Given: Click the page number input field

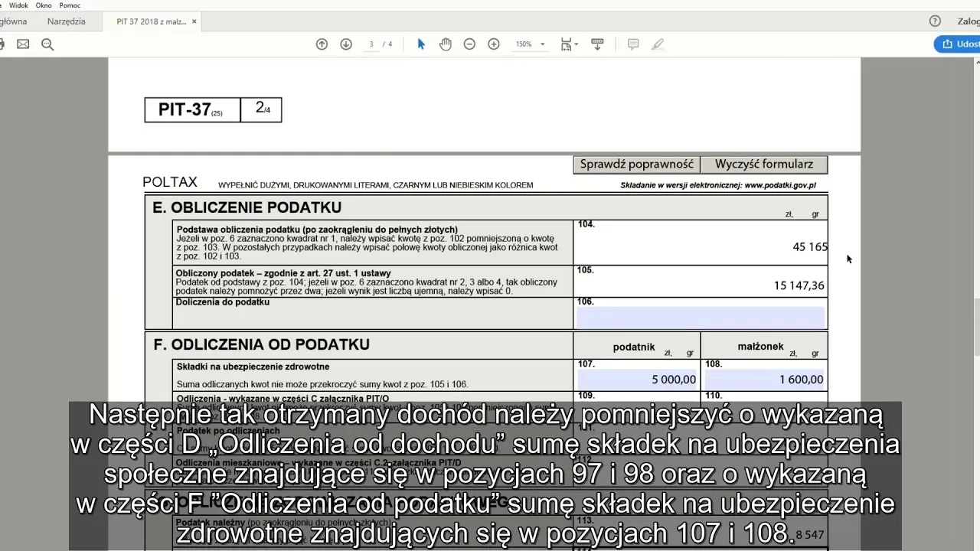Looking at the screenshot, I should click(x=371, y=44).
